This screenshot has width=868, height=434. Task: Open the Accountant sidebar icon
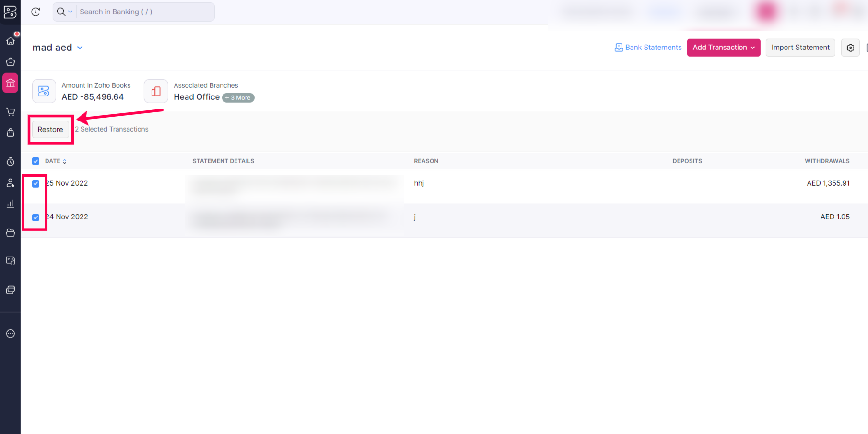tap(10, 183)
